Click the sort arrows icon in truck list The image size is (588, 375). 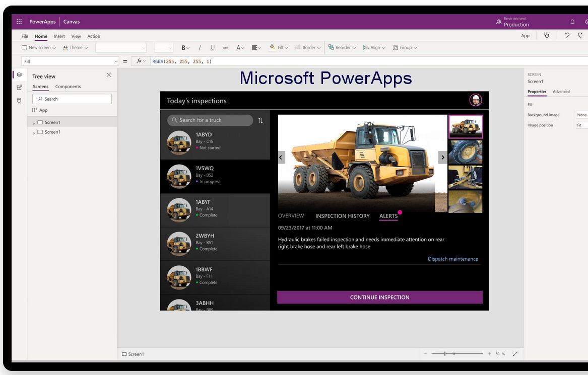(260, 120)
